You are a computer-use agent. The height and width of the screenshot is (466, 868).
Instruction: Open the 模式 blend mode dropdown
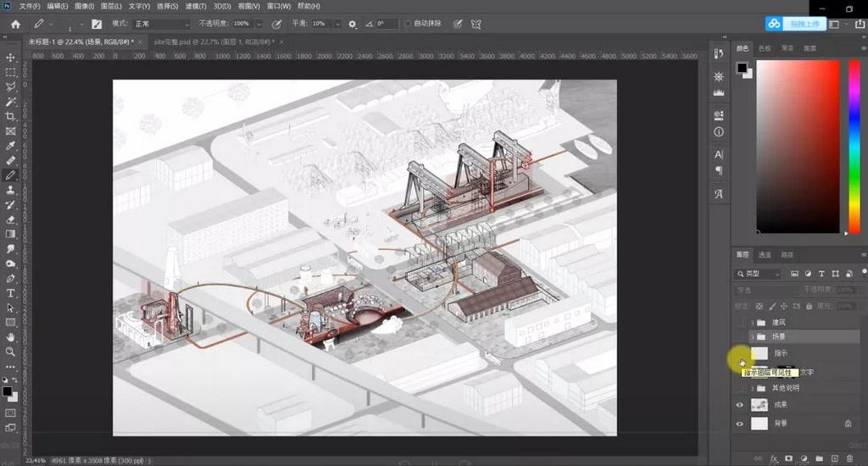162,24
